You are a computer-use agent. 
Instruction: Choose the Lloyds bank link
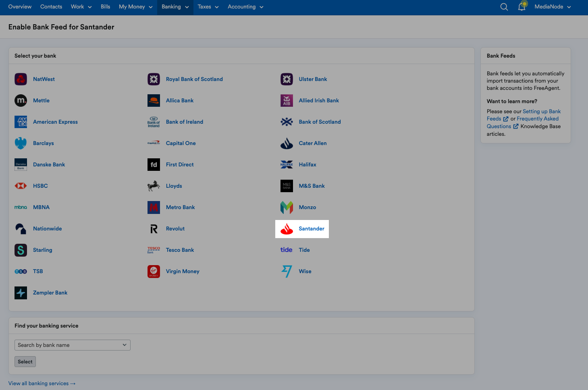click(174, 186)
